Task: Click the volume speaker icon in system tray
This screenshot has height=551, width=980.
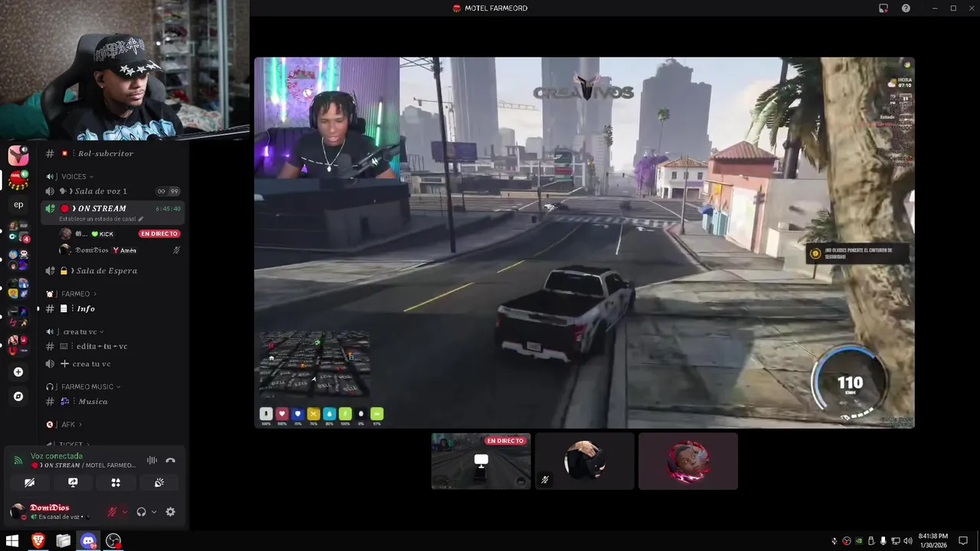Action: point(907,541)
